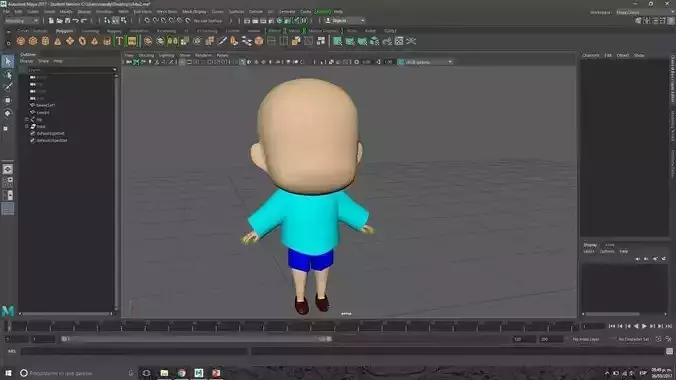This screenshot has height=380, width=676.
Task: Open the Channels menu in Channel Box
Action: [591, 55]
